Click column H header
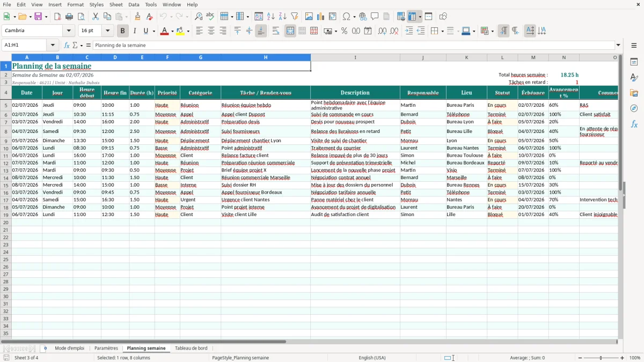The width and height of the screenshot is (644, 362). point(266,57)
